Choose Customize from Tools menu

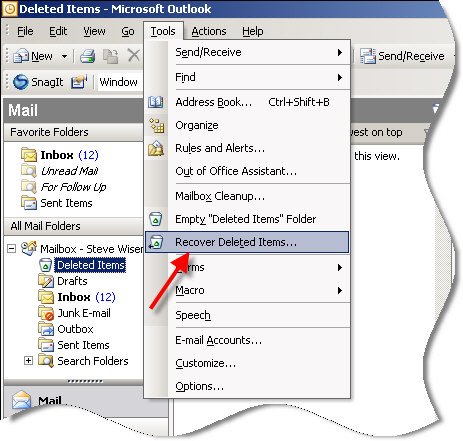247,363
